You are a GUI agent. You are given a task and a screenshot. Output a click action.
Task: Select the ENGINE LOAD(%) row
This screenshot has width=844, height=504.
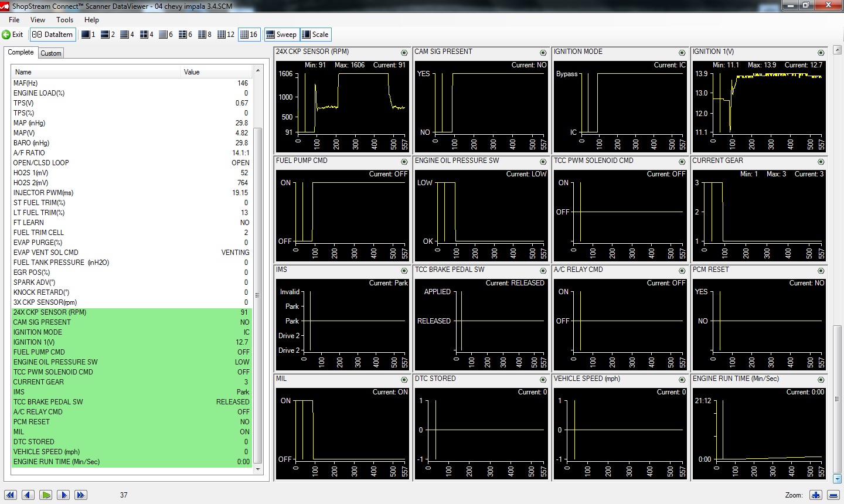click(x=132, y=93)
